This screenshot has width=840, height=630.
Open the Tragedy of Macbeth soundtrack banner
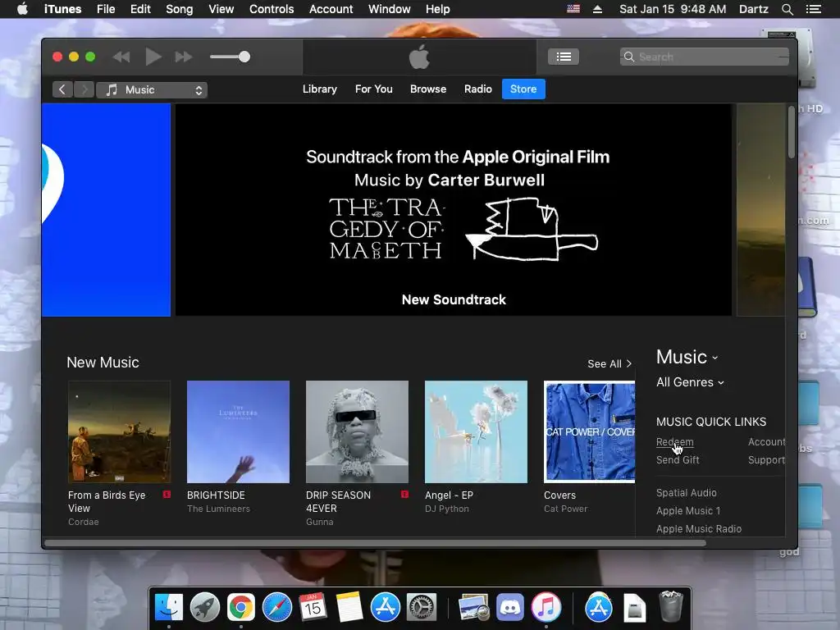tap(453, 209)
